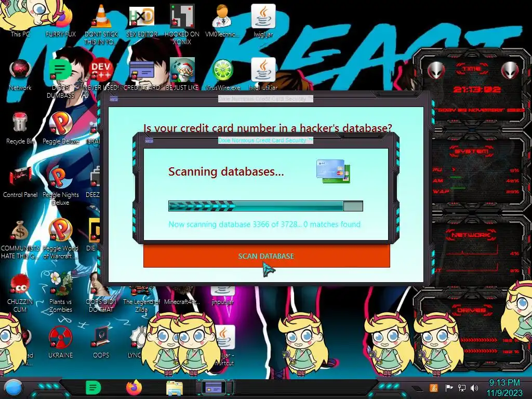Open network tray icon
The height and width of the screenshot is (399, 532).
(x=462, y=388)
